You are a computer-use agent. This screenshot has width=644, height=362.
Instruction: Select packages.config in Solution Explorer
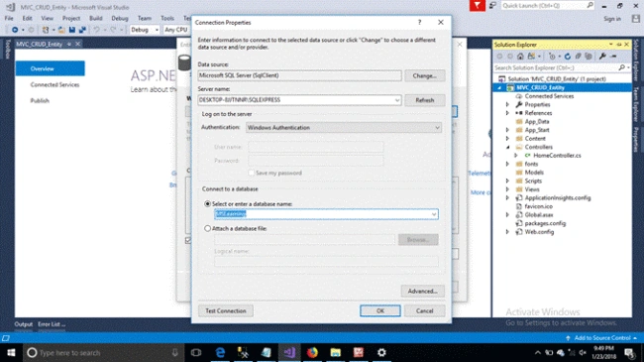coord(545,223)
